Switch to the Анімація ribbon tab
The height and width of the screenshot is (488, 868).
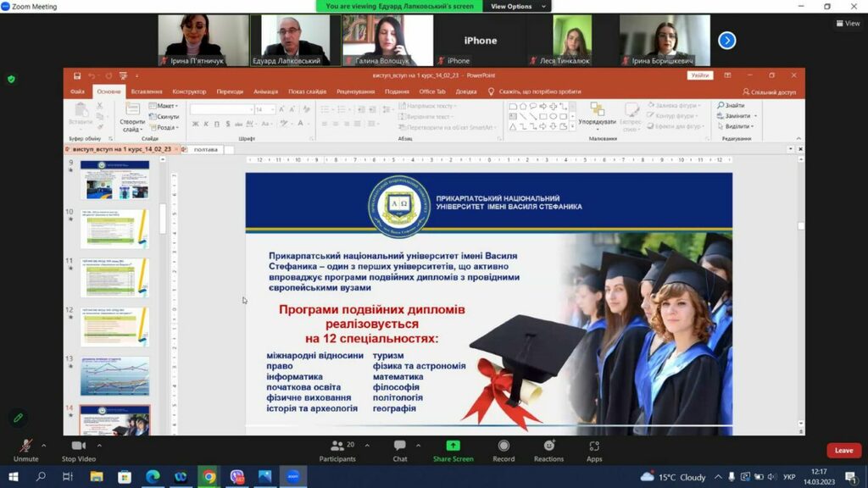(x=265, y=91)
